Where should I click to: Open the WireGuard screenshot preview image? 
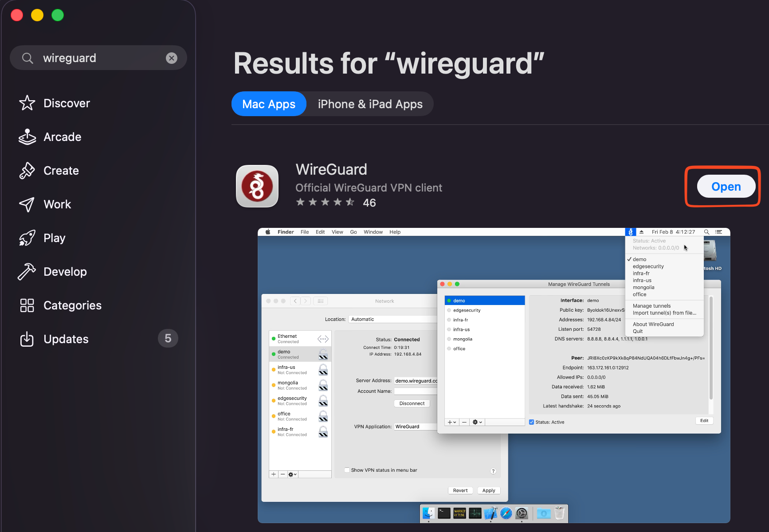coord(494,376)
